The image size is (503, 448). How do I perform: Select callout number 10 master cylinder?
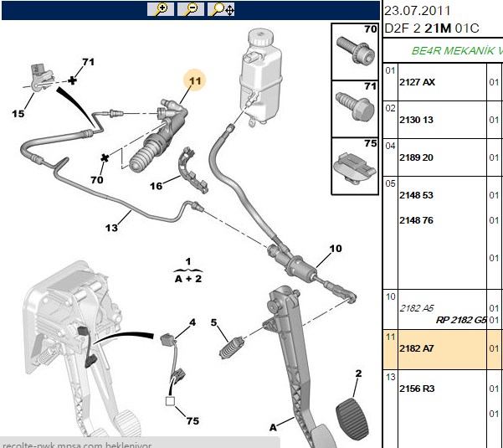click(336, 249)
